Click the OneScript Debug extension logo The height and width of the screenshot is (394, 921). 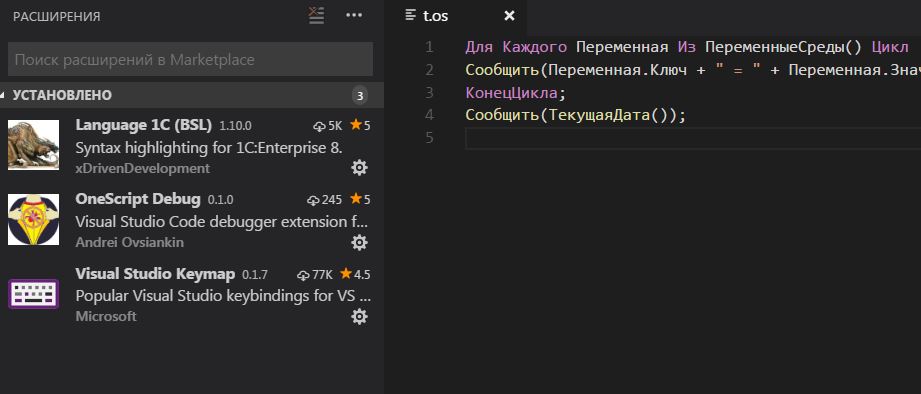click(x=33, y=219)
